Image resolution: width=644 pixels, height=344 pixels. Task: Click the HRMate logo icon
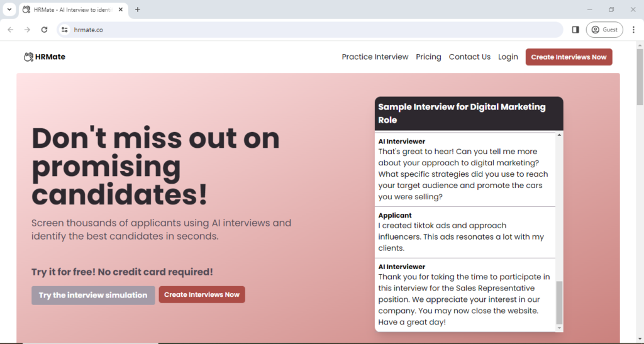[28, 57]
